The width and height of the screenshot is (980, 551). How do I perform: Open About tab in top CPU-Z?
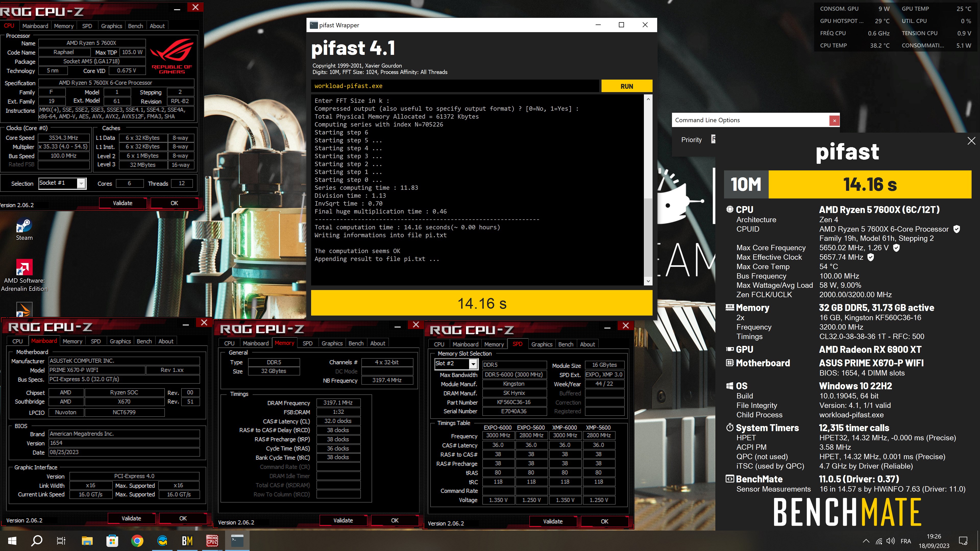[x=157, y=26]
